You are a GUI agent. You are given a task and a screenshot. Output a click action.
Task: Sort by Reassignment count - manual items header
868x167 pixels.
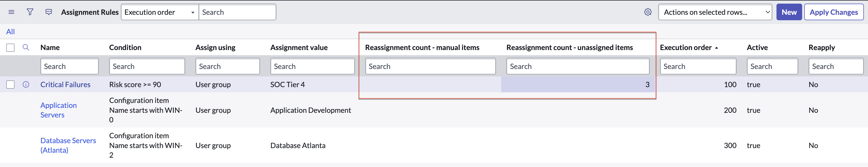(422, 47)
